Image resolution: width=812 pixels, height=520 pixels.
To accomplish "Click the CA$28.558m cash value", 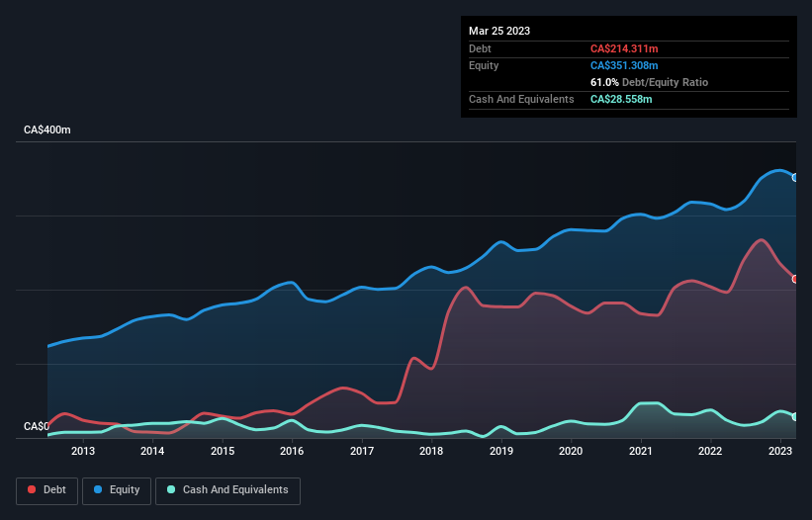I will (621, 99).
